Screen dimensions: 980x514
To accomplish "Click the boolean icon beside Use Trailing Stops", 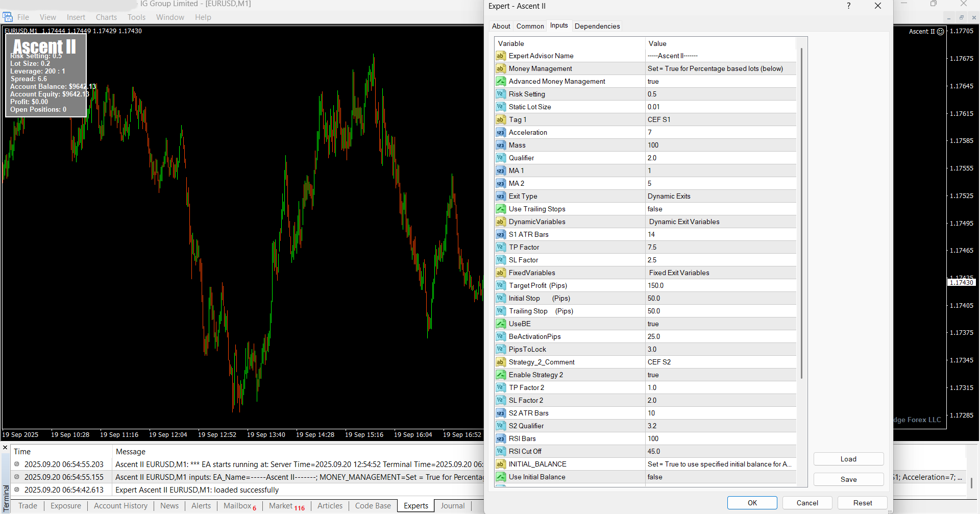I will click(500, 209).
